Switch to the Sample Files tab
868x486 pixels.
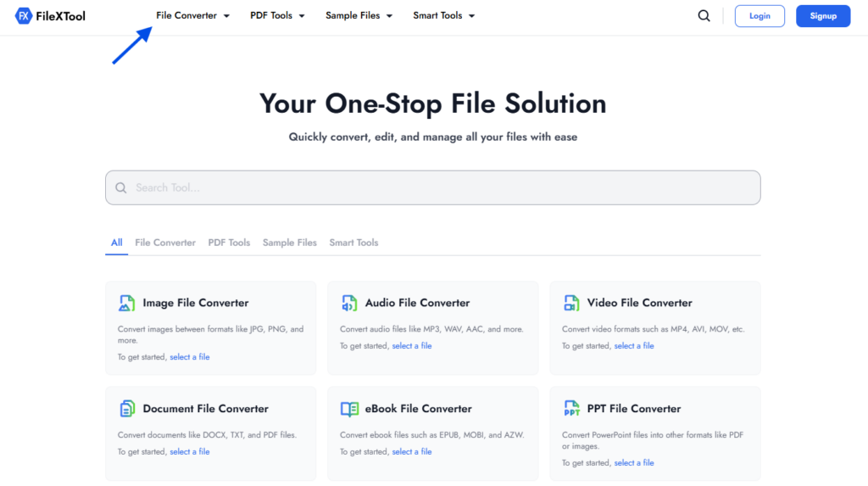point(290,243)
